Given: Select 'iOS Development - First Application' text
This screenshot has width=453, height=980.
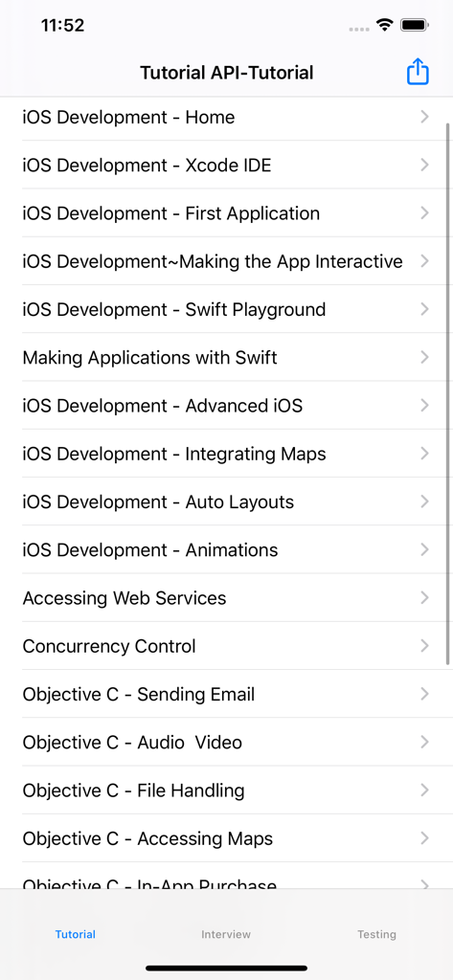Looking at the screenshot, I should pyautogui.click(x=171, y=213).
